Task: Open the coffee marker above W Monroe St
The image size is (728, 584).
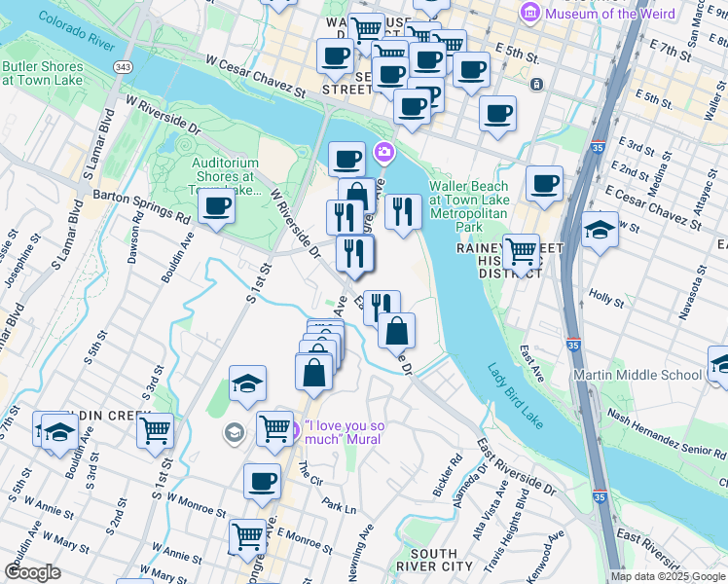Action: [262, 481]
